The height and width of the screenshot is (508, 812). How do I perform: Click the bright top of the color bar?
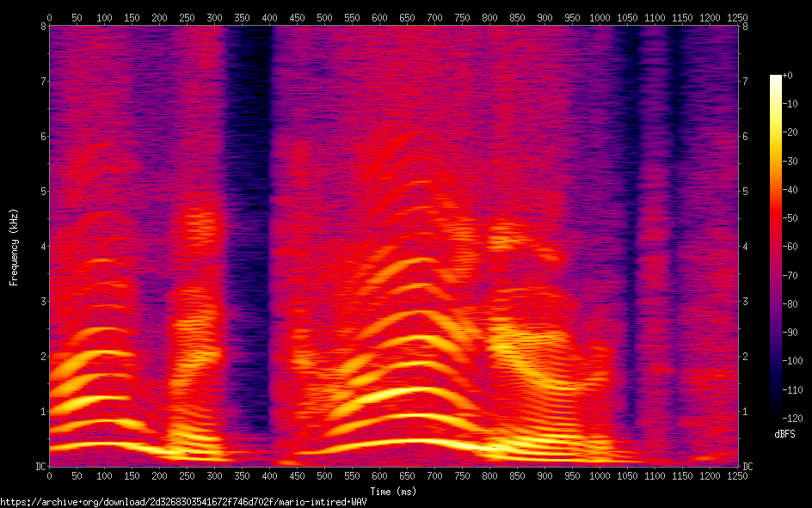tap(776, 80)
